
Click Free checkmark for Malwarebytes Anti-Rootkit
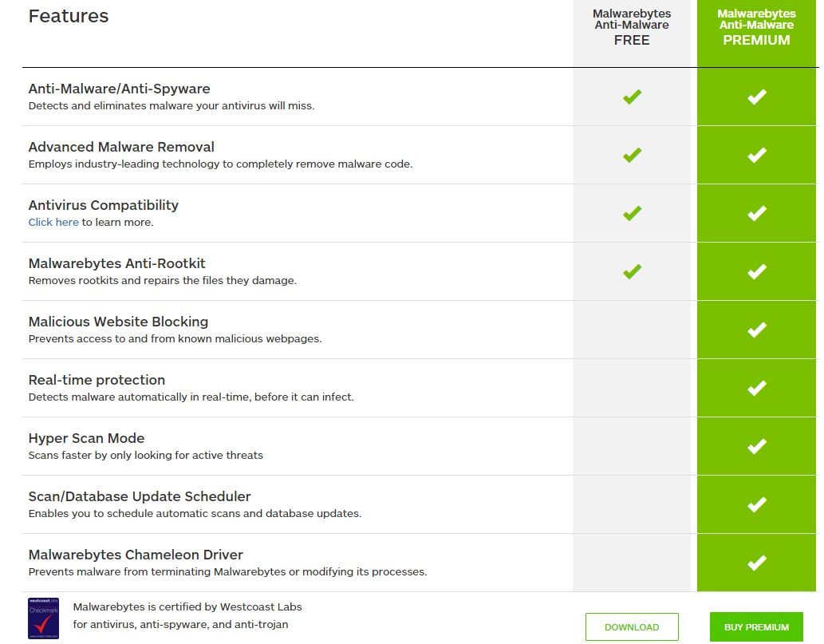point(632,271)
